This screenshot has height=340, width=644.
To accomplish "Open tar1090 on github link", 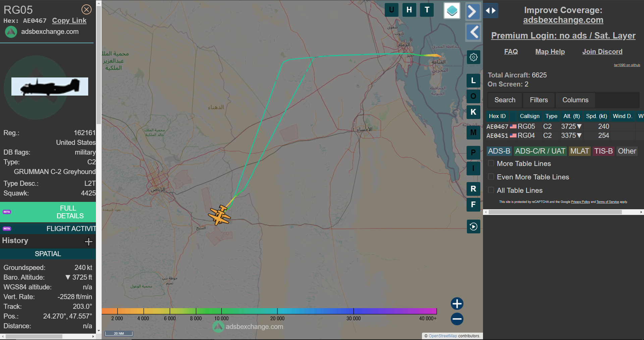I will 627,65.
